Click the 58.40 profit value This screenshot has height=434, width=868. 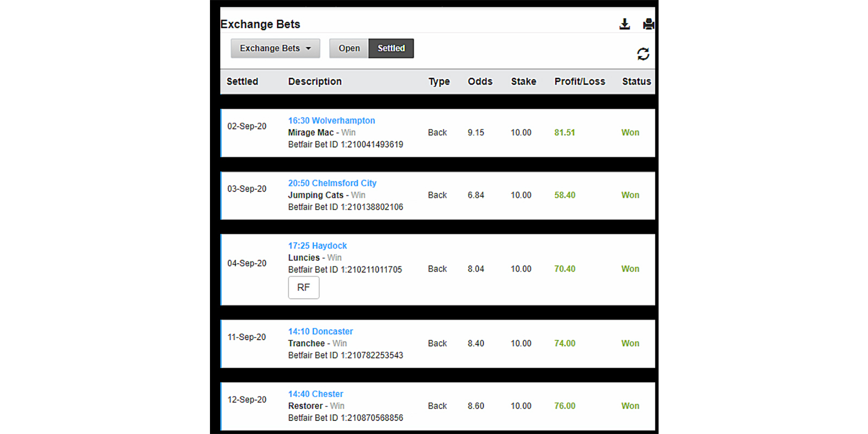click(565, 195)
